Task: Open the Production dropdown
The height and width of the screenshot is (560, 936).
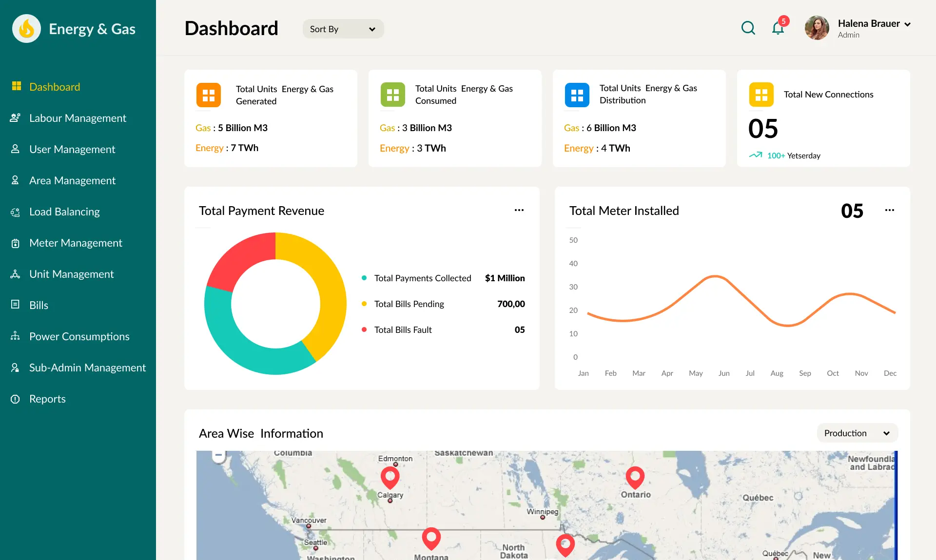Action: click(857, 433)
